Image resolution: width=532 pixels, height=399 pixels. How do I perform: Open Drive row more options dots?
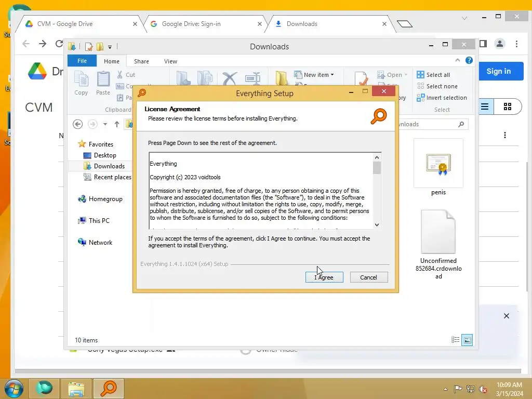pos(505,135)
